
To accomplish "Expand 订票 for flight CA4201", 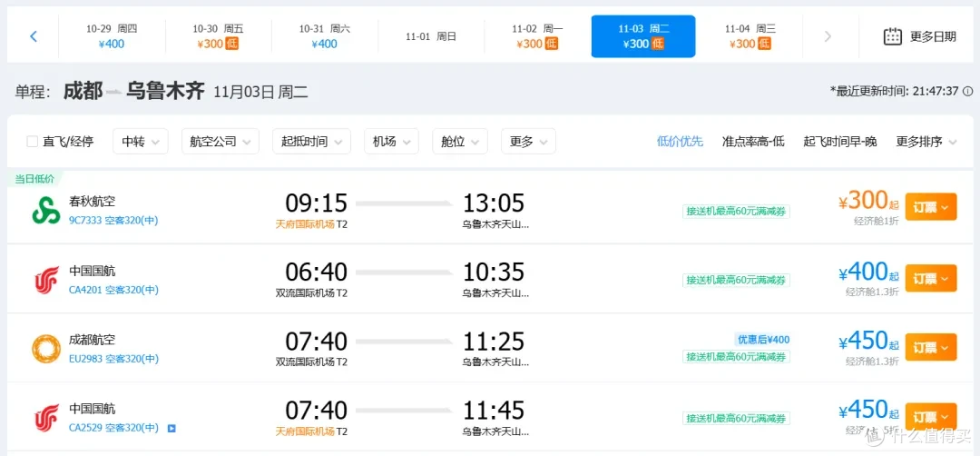I will tap(931, 278).
